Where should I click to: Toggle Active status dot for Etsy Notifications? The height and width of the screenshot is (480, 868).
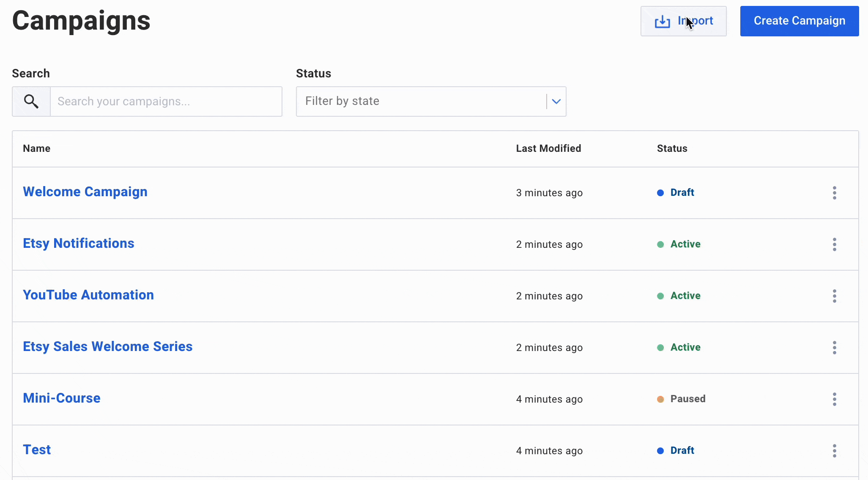(660, 244)
